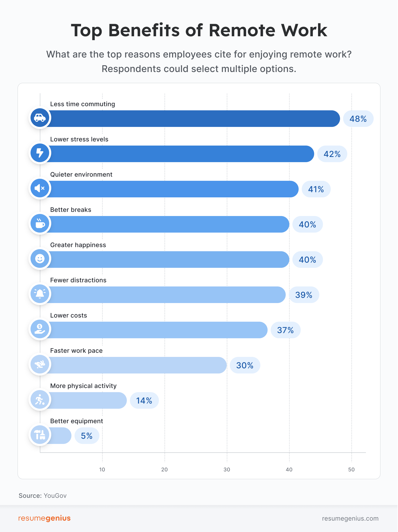Click the Less time commuting label
The height and width of the screenshot is (532, 398).
click(x=83, y=104)
